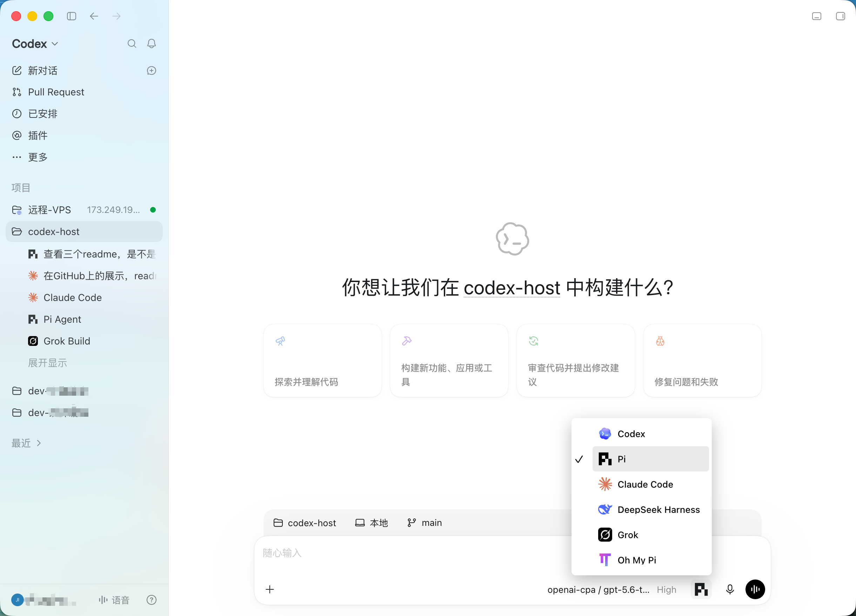Select Grok in the agent menu
856x616 pixels.
[650, 535]
